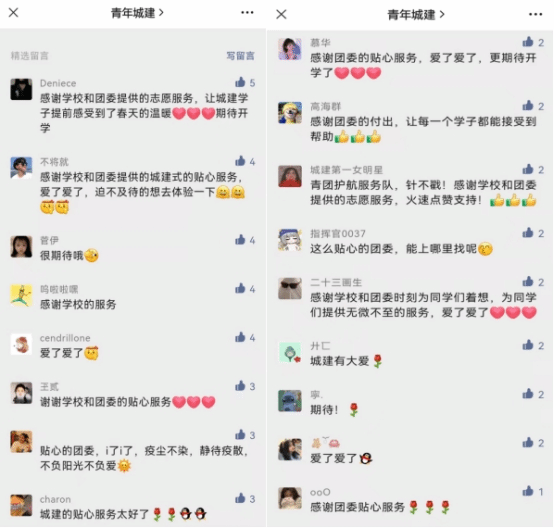Tap like icon on ooO's comment
The image size is (554, 528).
click(528, 491)
